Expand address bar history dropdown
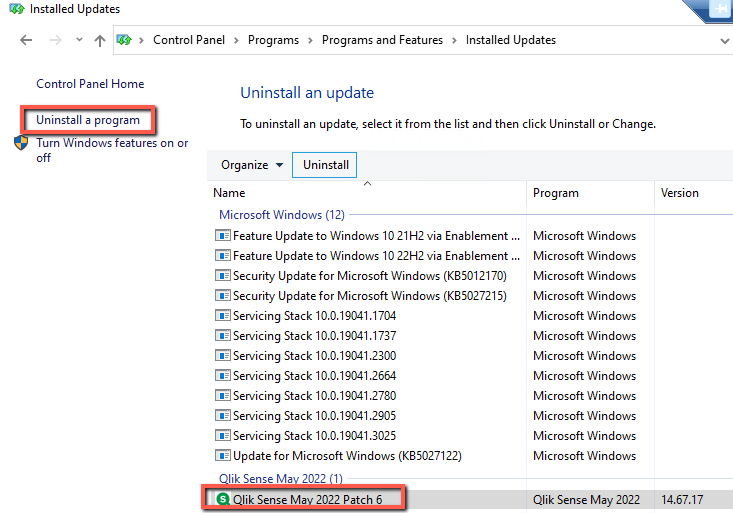This screenshot has width=733, height=513. click(x=725, y=41)
